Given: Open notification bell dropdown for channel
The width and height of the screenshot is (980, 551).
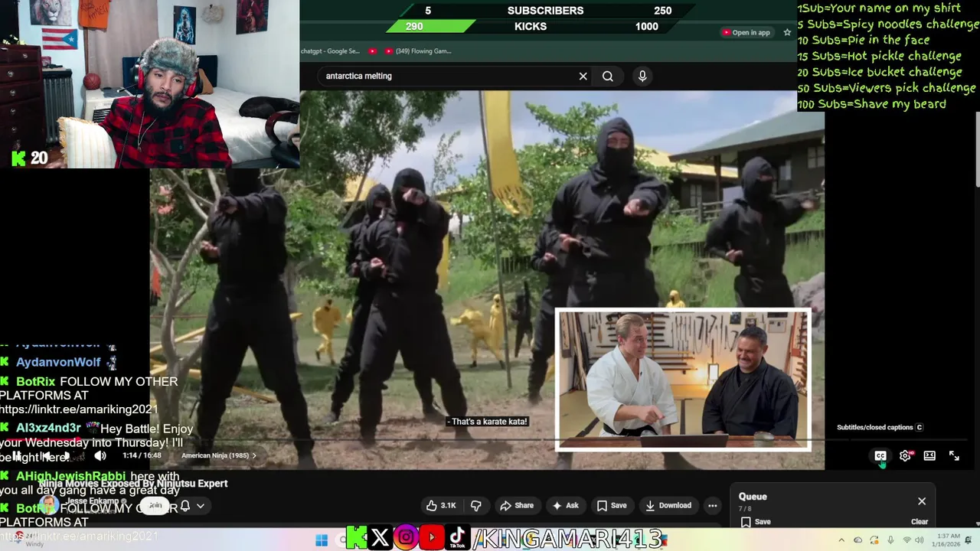Looking at the screenshot, I should pos(192,506).
